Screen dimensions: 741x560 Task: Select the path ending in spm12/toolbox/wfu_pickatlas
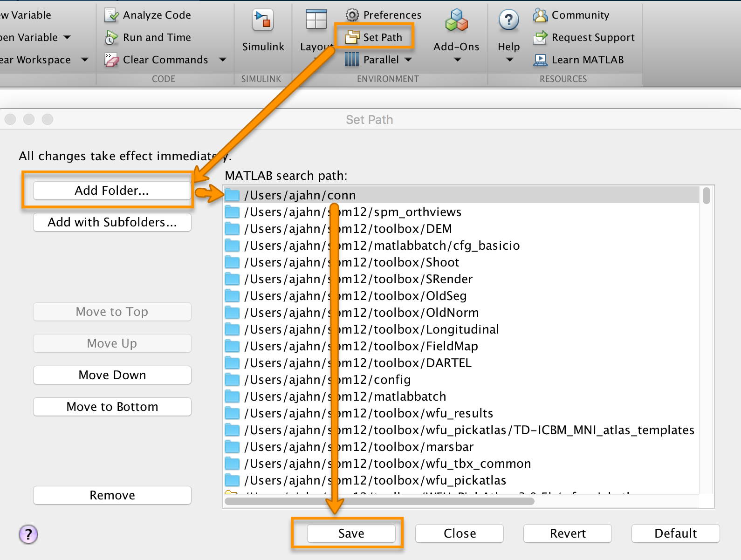pos(461,480)
